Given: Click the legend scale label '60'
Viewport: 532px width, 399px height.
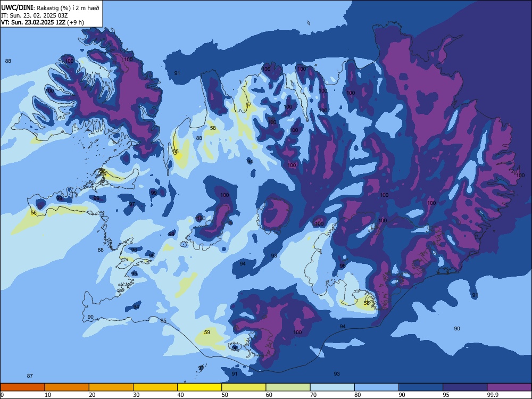Looking at the screenshot, I should point(269,395).
